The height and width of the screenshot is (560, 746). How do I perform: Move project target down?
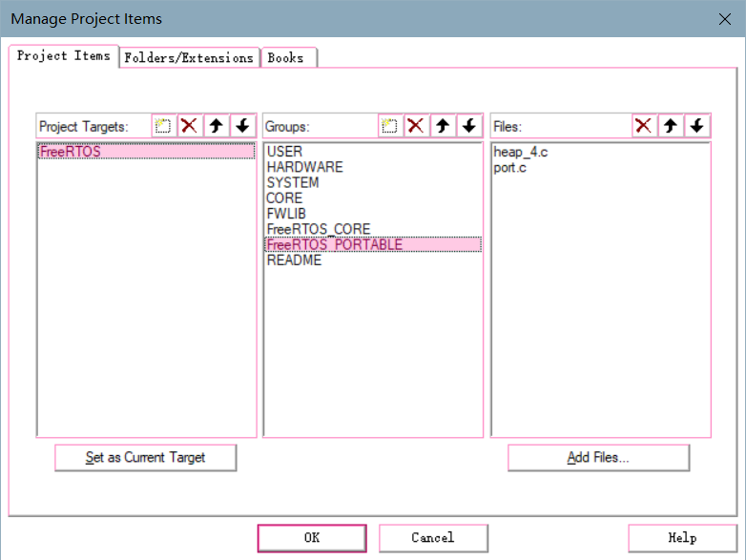(x=243, y=126)
